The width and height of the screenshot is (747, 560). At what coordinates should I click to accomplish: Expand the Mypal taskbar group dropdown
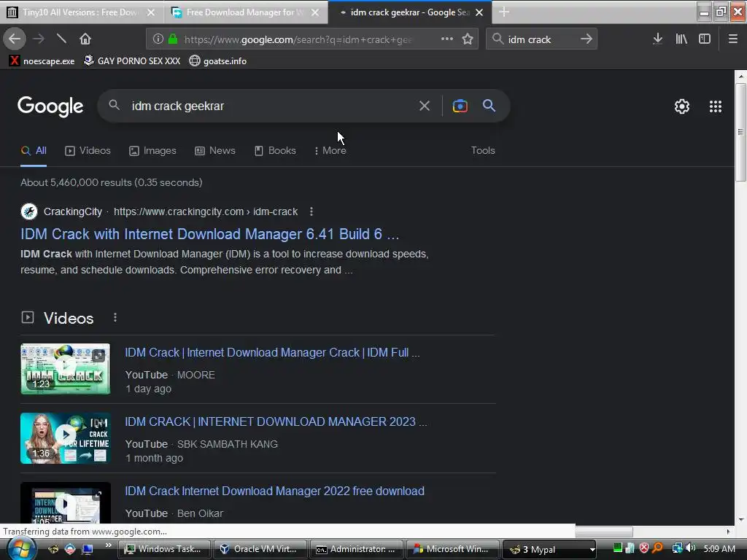(x=592, y=549)
